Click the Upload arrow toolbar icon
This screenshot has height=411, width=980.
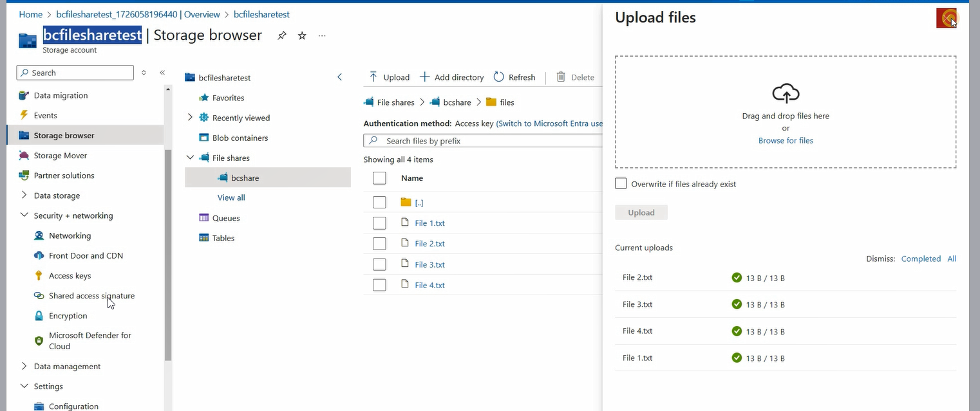pyautogui.click(x=373, y=77)
